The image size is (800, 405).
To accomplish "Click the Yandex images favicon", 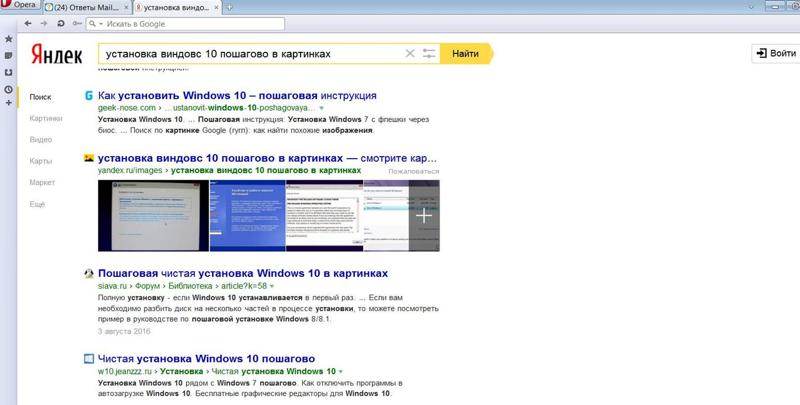I will coord(89,158).
